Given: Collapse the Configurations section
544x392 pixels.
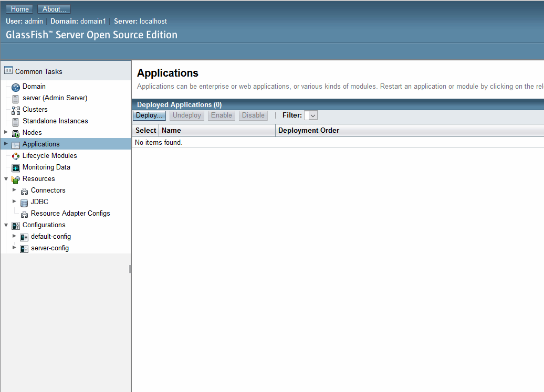Looking at the screenshot, I should [5, 225].
